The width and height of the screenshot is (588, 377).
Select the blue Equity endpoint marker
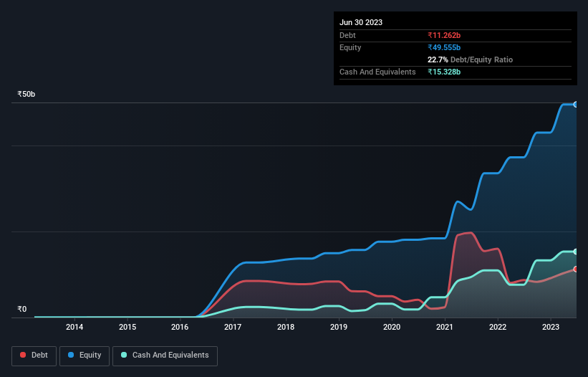[576, 105]
